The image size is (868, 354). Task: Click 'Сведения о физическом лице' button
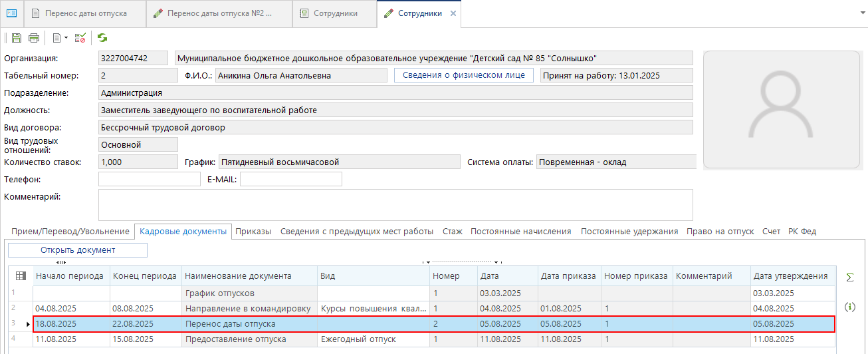[464, 75]
